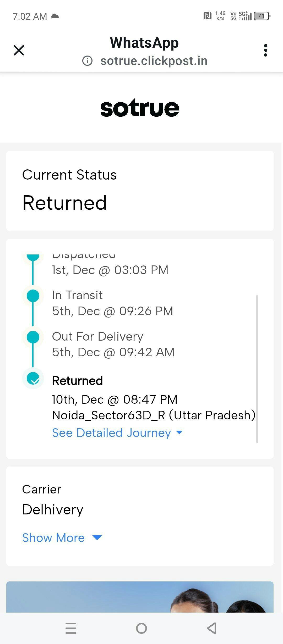The image size is (283, 644).
Task: Tap the NFC status bar icon
Action: click(x=207, y=16)
